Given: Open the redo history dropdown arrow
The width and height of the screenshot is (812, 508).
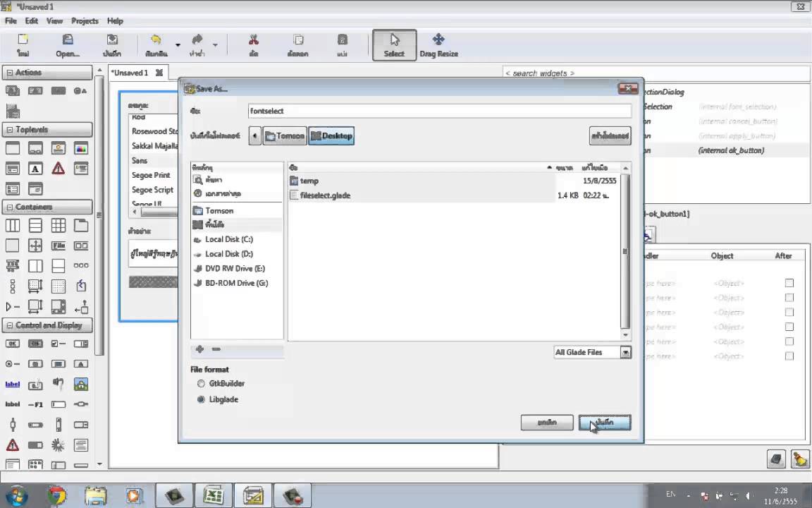Looking at the screenshot, I should pos(215,46).
